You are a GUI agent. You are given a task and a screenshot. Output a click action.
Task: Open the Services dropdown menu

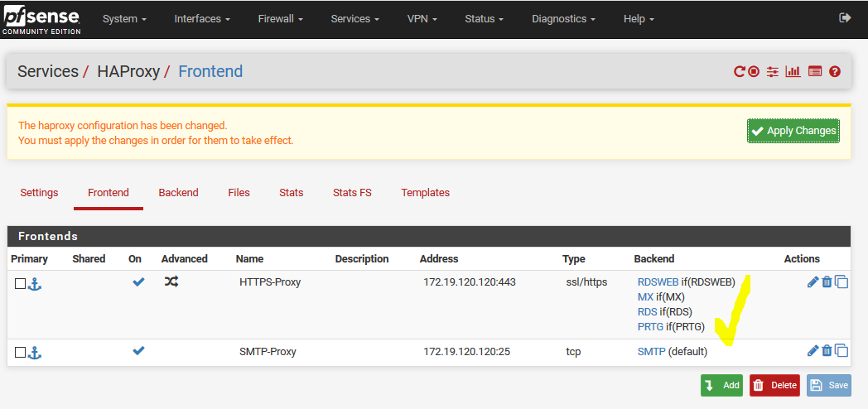coord(354,19)
